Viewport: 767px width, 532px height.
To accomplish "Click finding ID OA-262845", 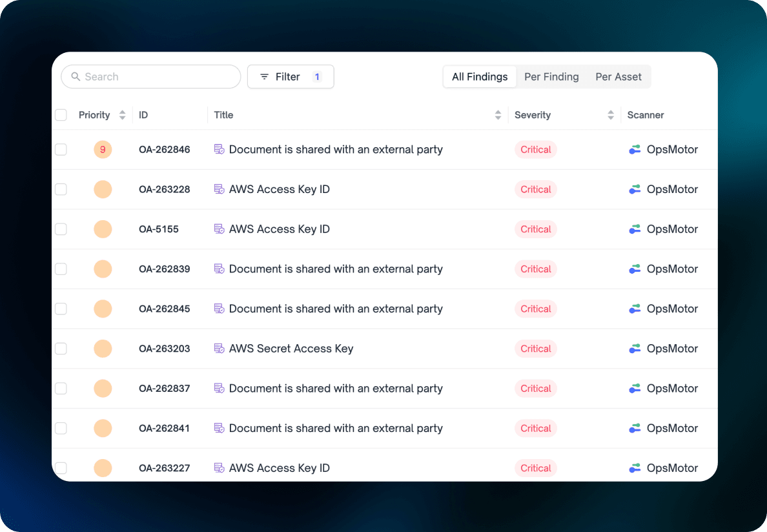I will pyautogui.click(x=165, y=309).
